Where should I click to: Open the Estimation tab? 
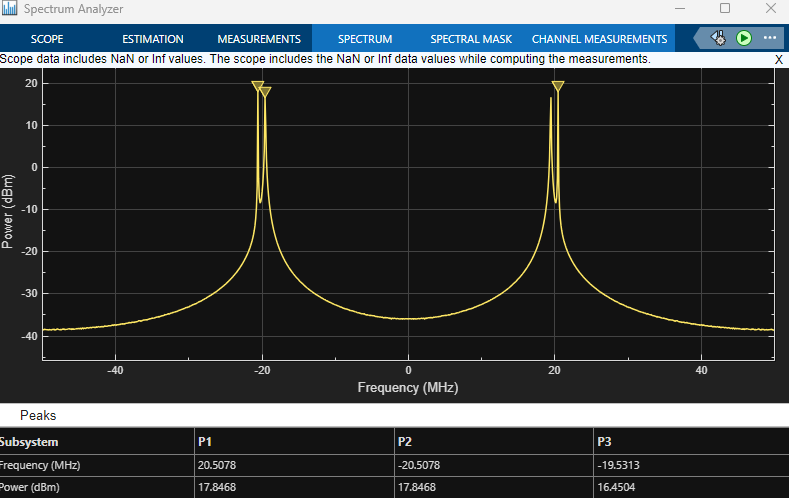pyautogui.click(x=153, y=39)
